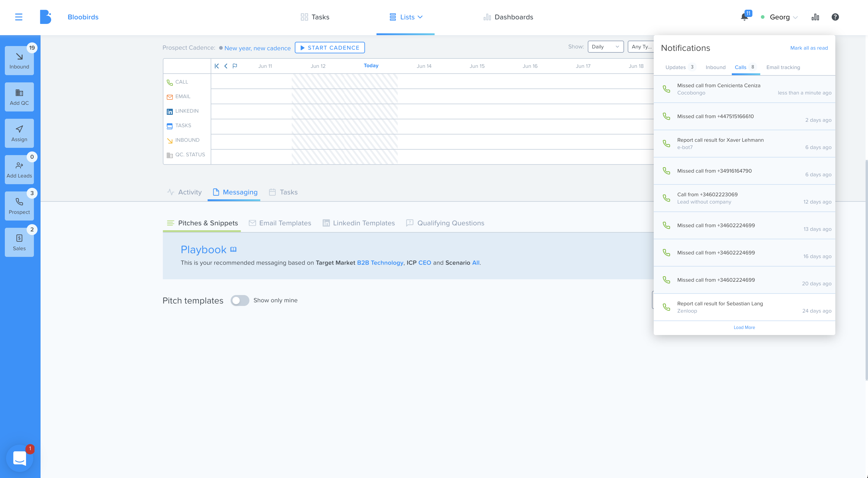This screenshot has width=868, height=478.
Task: Click Assign in the sidebar
Action: (19, 133)
